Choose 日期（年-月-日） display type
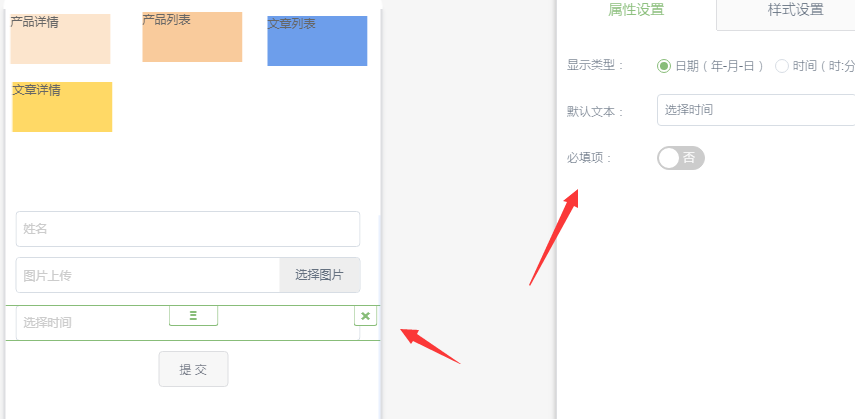855x419 pixels. 664,66
